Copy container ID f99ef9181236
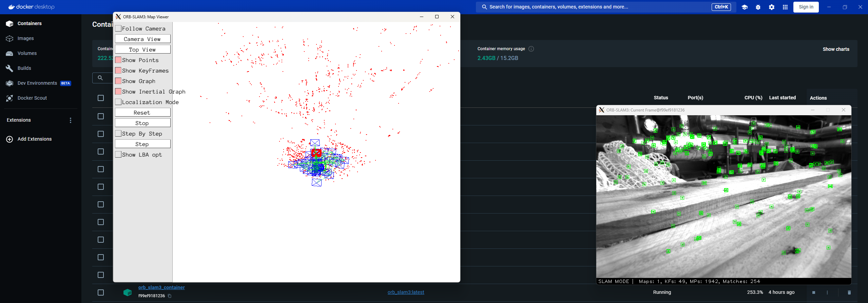868x303 pixels. coord(170,296)
